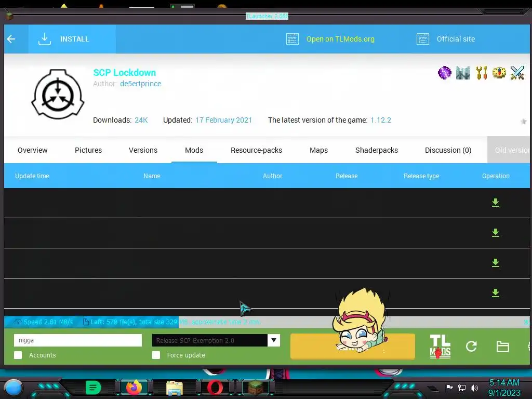Open the Action Center flag tray icon

tap(449, 388)
